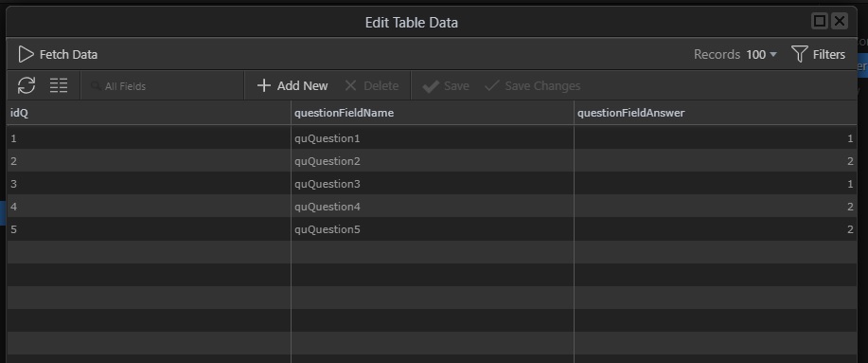Screen dimensions: 868x363
Task: Maximize the Edit Table Data dialog
Action: (820, 21)
